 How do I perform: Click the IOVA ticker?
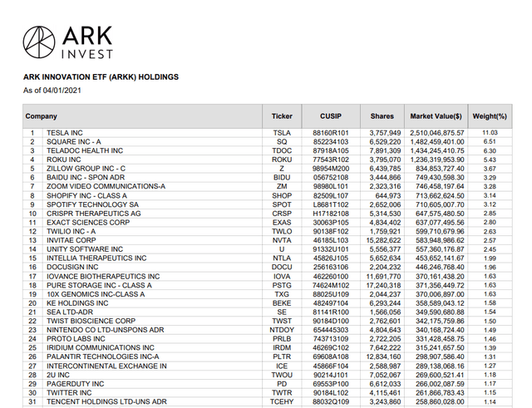click(x=282, y=277)
